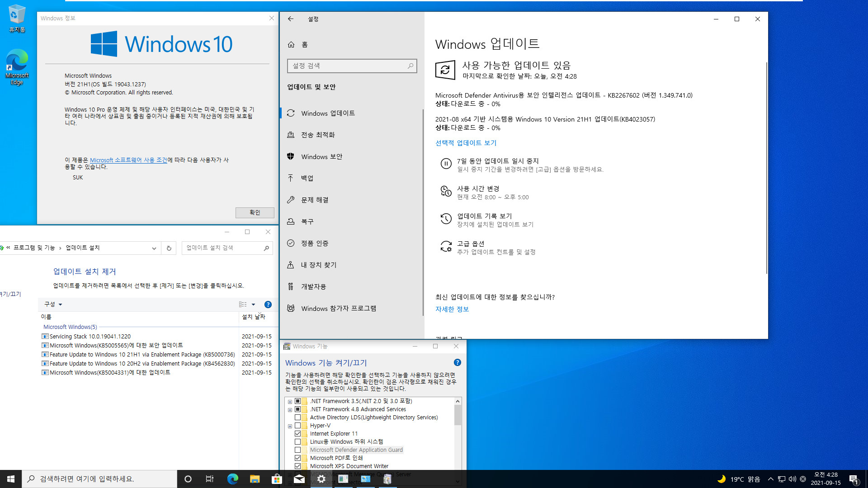
Task: Enable Hyper-V checkbox
Action: pyautogui.click(x=297, y=426)
